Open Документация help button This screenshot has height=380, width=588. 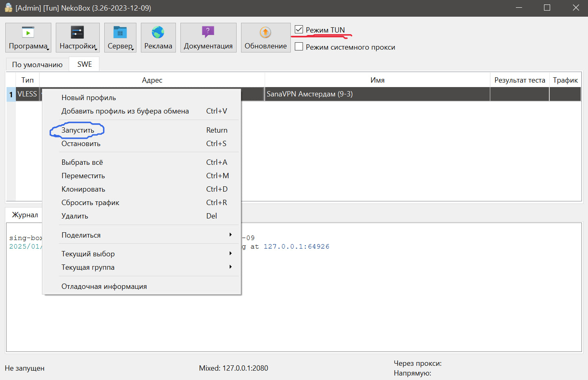(x=208, y=37)
